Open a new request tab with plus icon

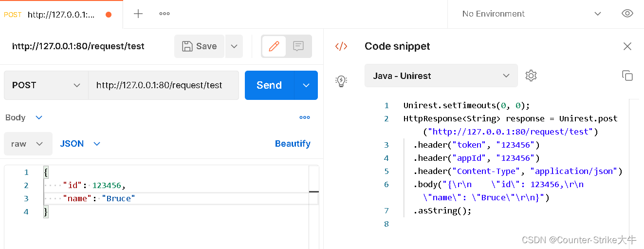[138, 14]
